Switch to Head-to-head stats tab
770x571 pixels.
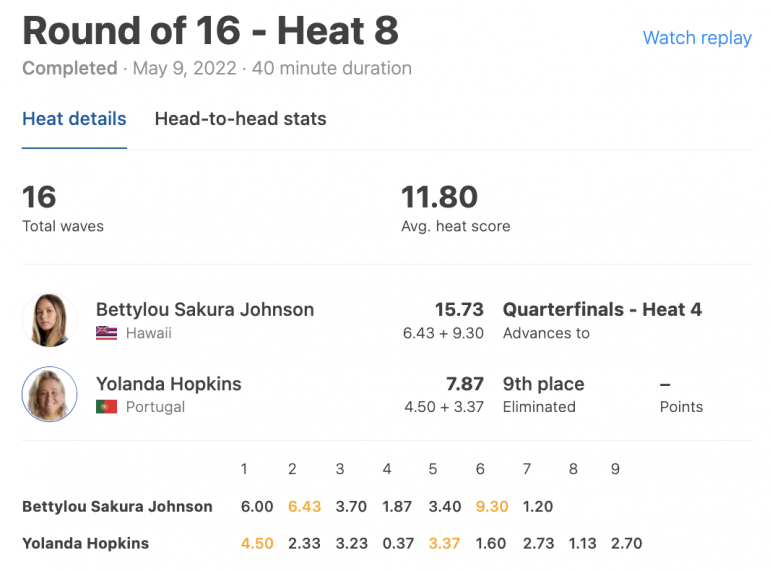241,119
